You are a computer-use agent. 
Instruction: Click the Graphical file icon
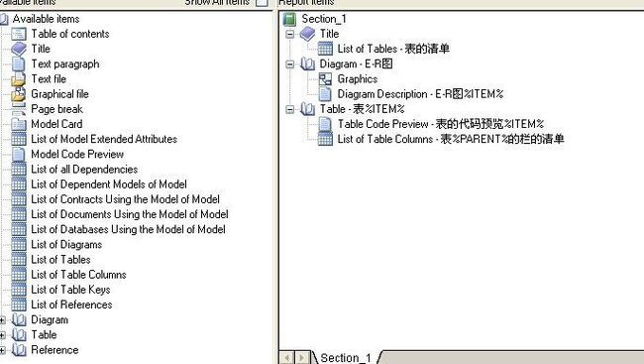[x=19, y=94]
